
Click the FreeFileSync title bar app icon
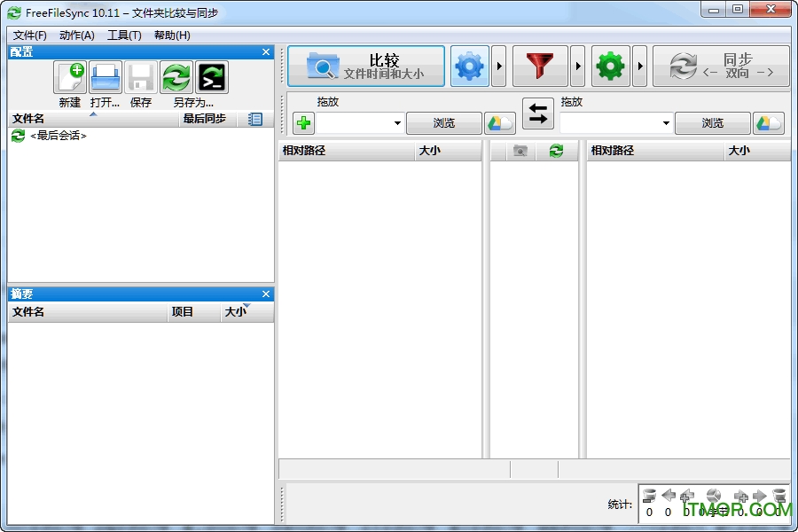pyautogui.click(x=14, y=12)
